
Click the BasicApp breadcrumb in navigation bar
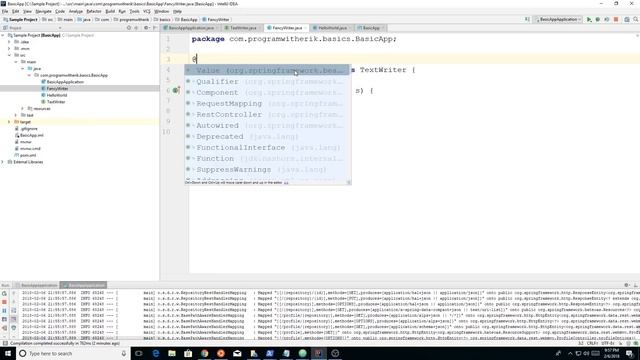pos(186,20)
